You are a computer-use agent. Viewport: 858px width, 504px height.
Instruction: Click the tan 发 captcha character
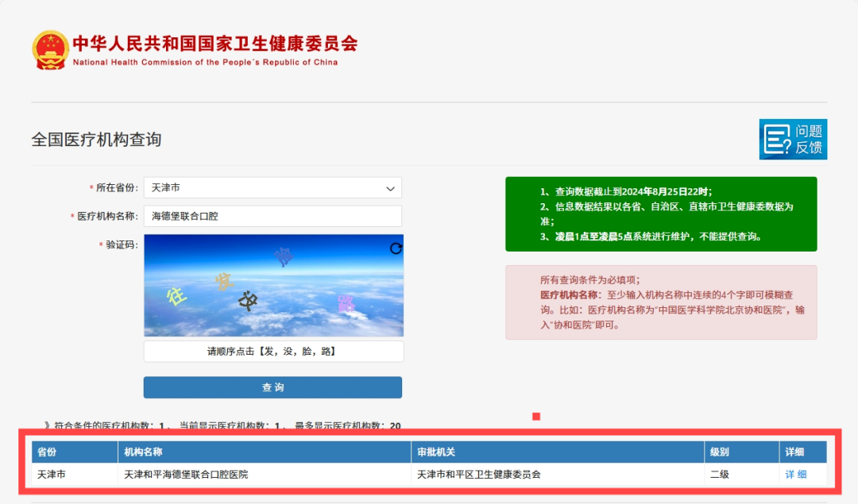point(224,281)
